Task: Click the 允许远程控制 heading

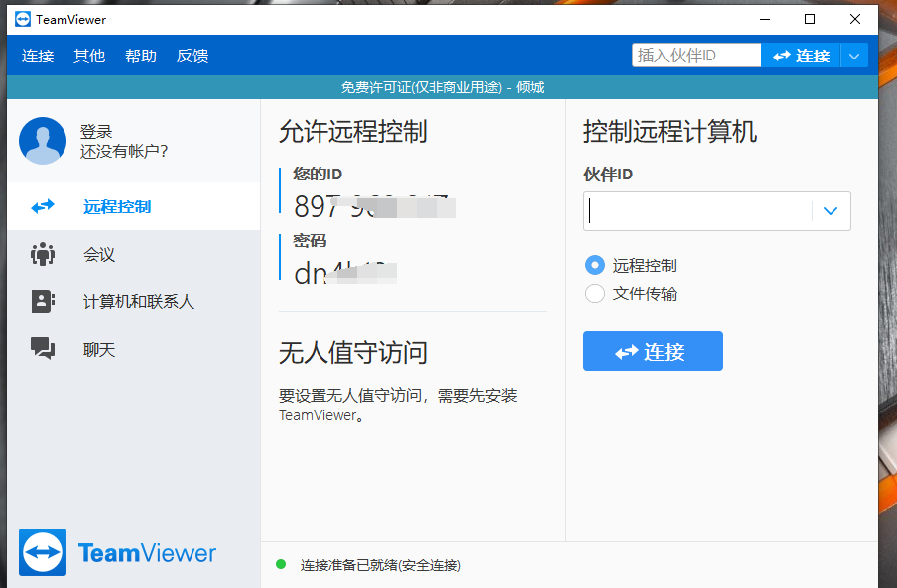Action: point(353,131)
